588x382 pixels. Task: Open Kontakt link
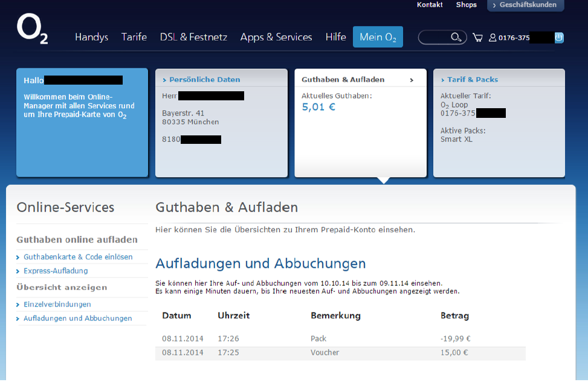coord(430,5)
